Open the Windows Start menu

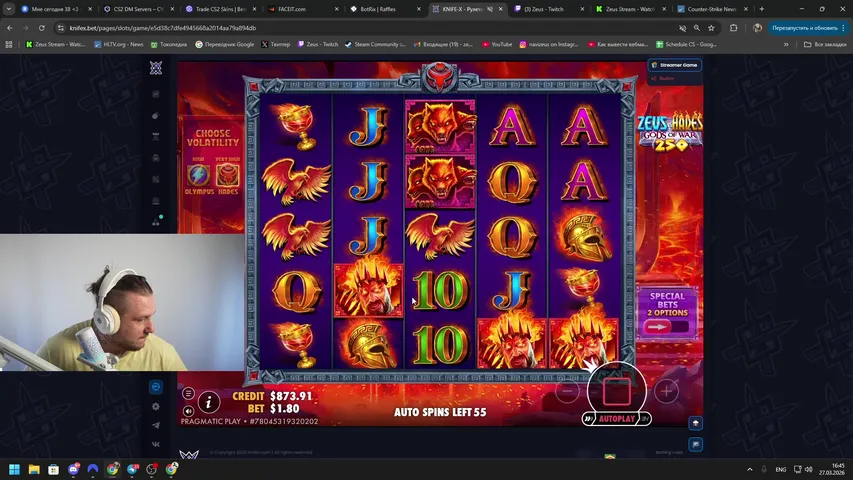[15, 469]
